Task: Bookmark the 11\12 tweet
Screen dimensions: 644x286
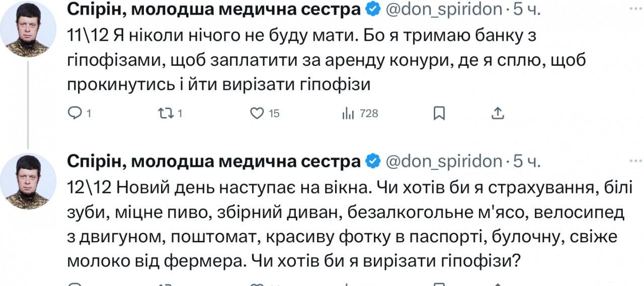Action: pyautogui.click(x=439, y=114)
